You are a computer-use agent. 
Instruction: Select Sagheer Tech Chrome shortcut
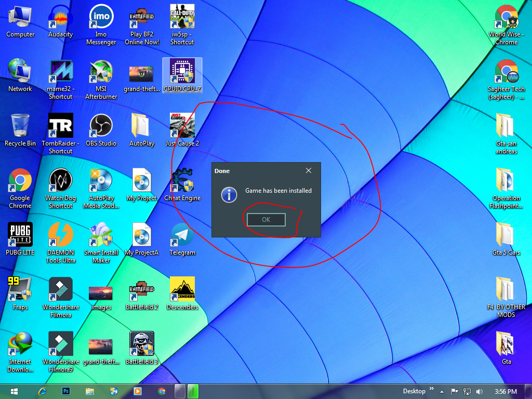click(x=506, y=79)
